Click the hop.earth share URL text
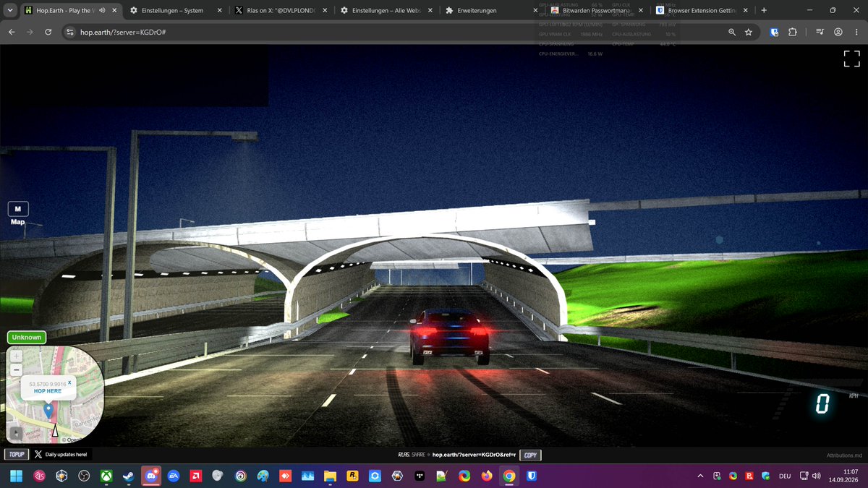This screenshot has width=868, height=488. point(474,455)
